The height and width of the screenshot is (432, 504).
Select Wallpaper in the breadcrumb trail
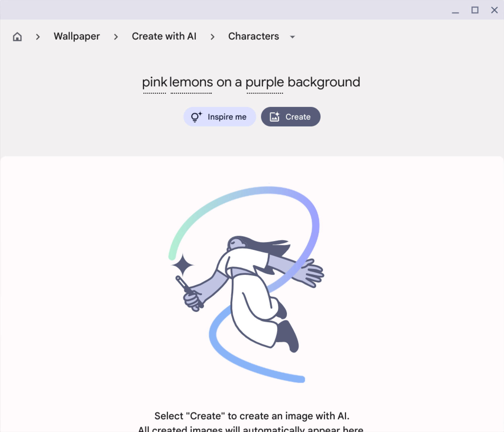click(77, 36)
